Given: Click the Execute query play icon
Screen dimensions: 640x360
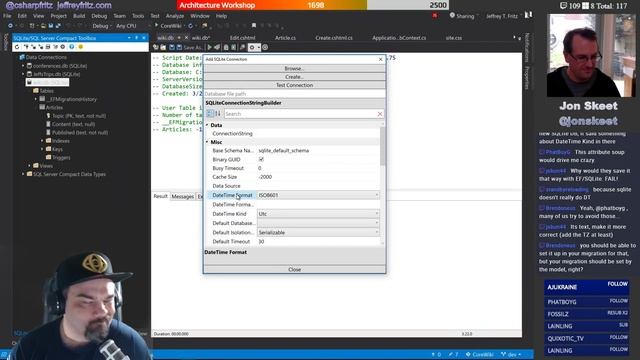Looking at the screenshot, I should [x=210, y=47].
